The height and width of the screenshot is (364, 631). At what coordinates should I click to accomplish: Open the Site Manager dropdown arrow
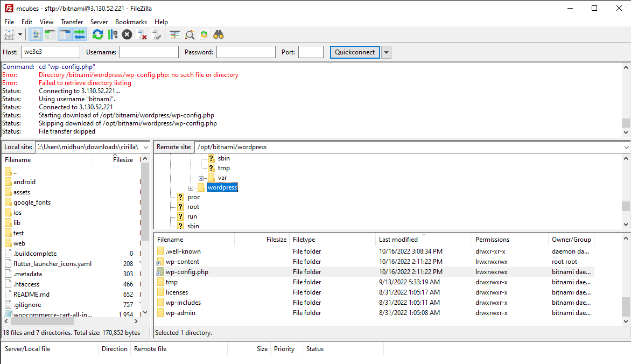click(x=19, y=34)
